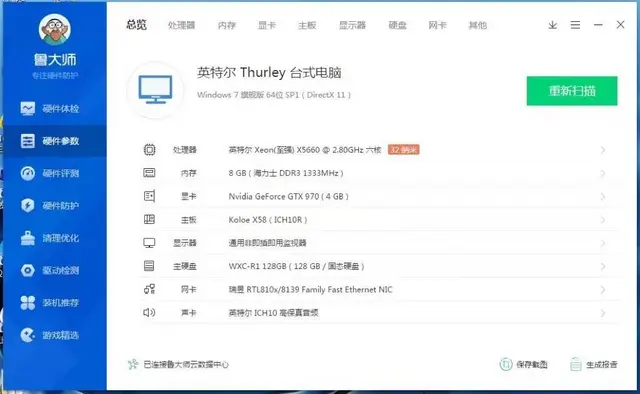
Task: Click 8 GB 海力士 DDR3 1333MHz text
Action: tap(286, 173)
